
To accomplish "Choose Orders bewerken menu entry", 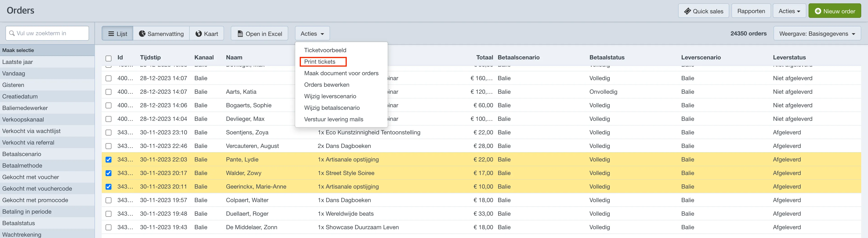I will point(327,85).
